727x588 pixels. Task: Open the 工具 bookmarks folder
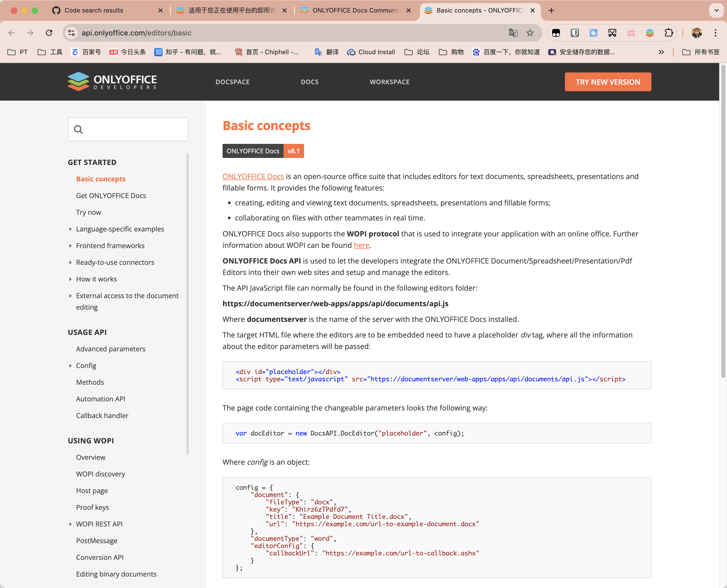[x=50, y=52]
